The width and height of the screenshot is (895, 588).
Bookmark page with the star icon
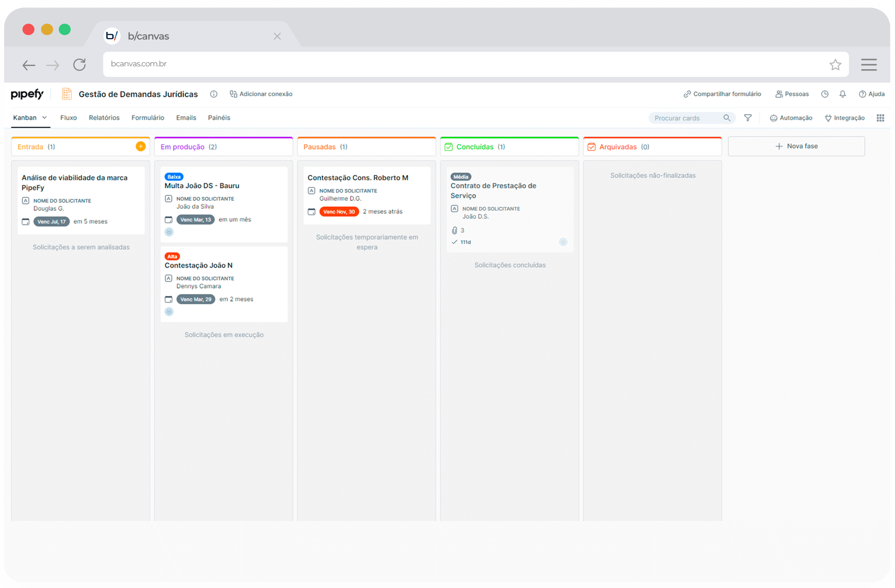tap(835, 65)
